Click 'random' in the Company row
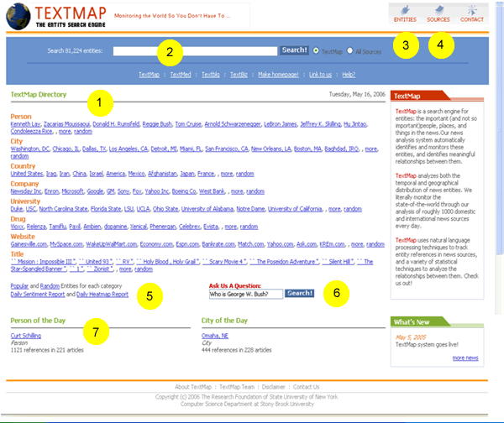 coord(255,191)
